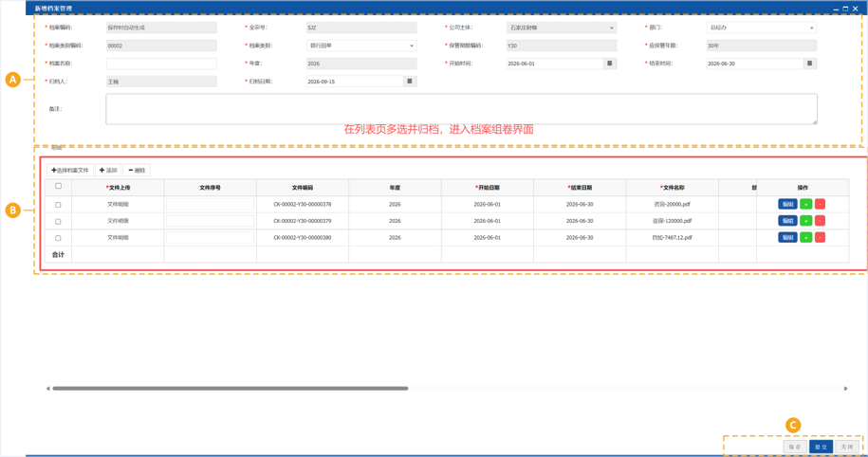Click the 年度 column header
This screenshot has height=457, width=868.
(395, 188)
